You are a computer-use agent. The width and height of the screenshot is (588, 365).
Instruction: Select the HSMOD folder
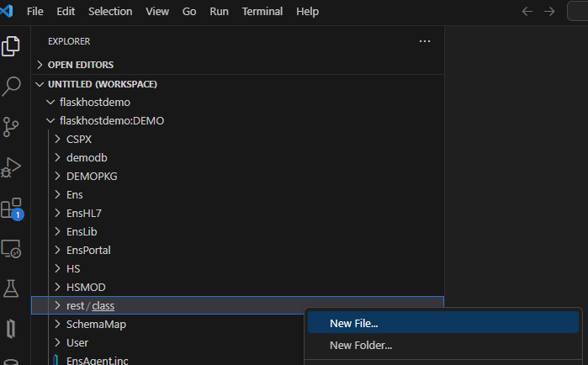[85, 287]
